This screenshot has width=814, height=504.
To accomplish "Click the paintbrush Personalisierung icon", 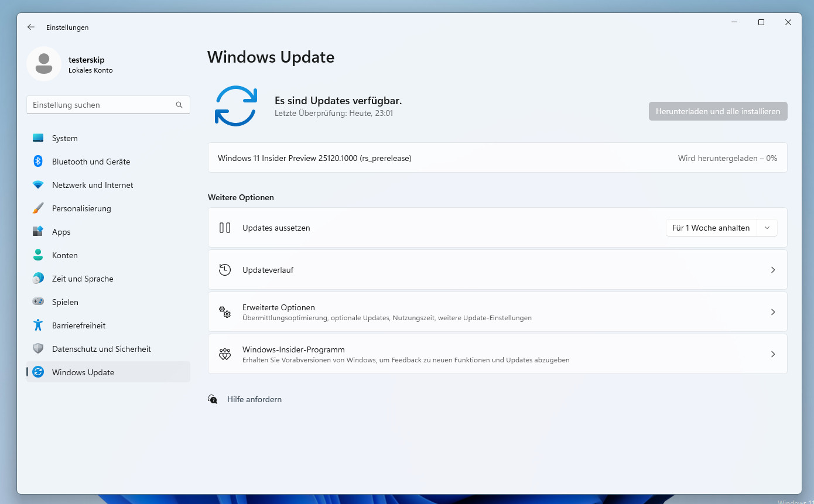I will coord(38,208).
